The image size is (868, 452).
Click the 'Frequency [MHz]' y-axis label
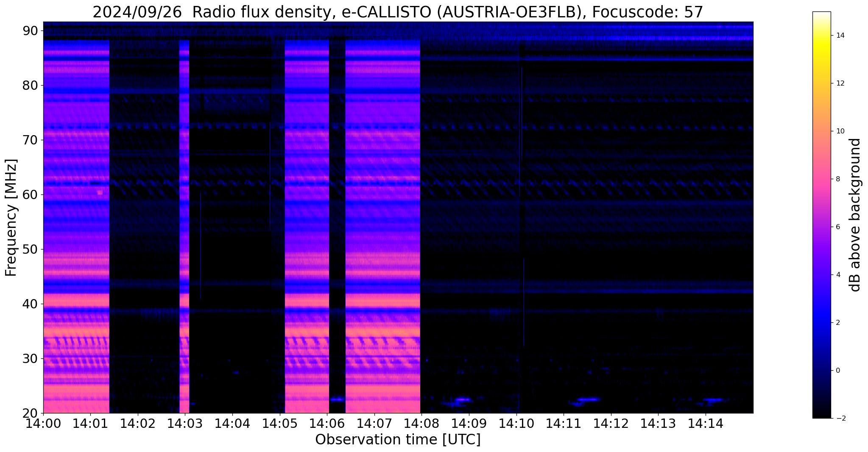pos(11,218)
